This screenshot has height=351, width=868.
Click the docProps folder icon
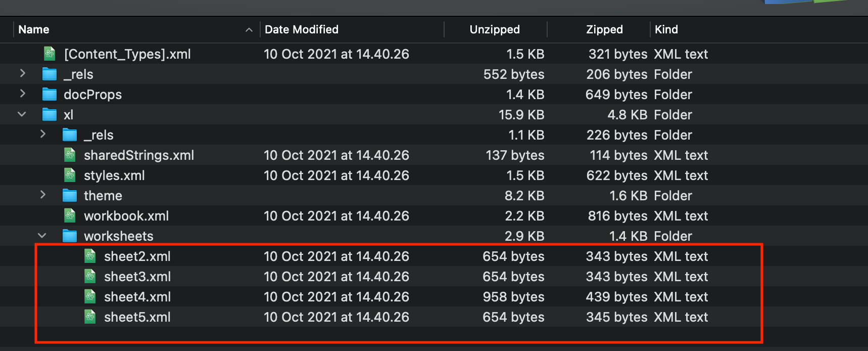[50, 95]
